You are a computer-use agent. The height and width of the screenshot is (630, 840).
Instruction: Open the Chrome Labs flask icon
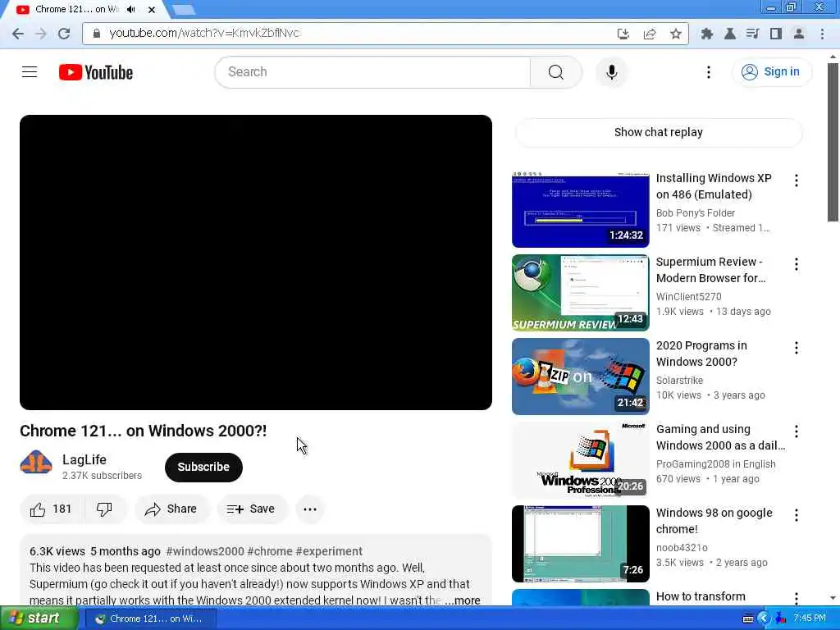[x=729, y=34]
